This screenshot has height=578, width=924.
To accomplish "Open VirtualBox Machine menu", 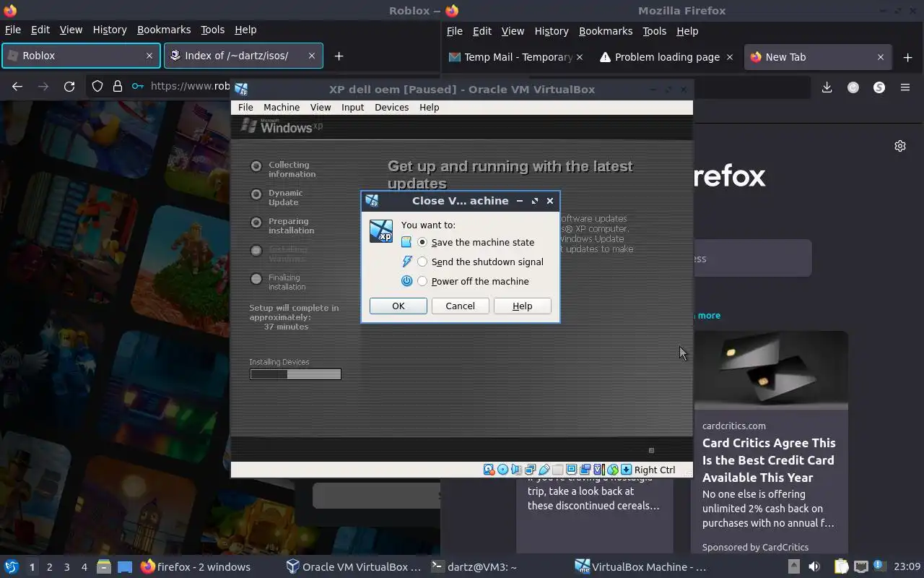I will coord(282,107).
